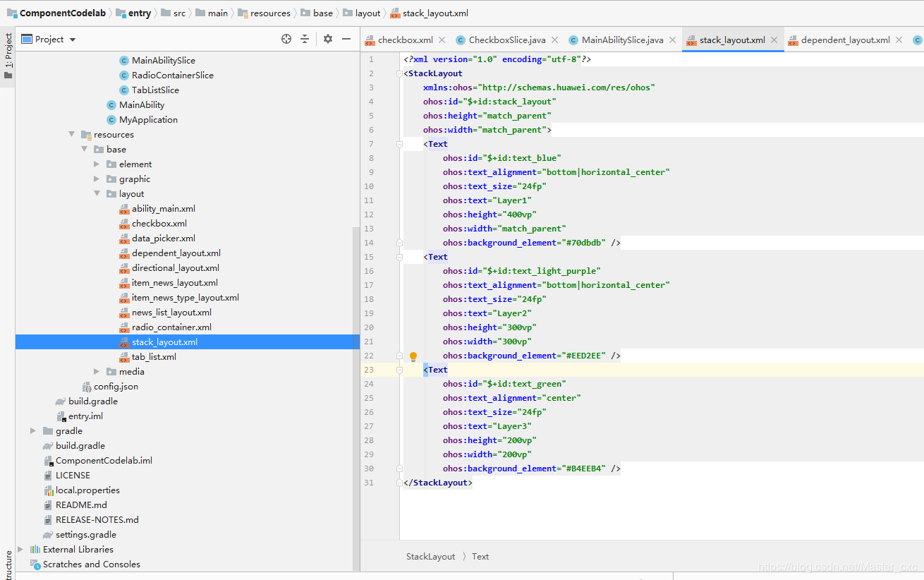This screenshot has height=580, width=924.
Task: Open radio_container.xml in the tree
Action: point(171,327)
